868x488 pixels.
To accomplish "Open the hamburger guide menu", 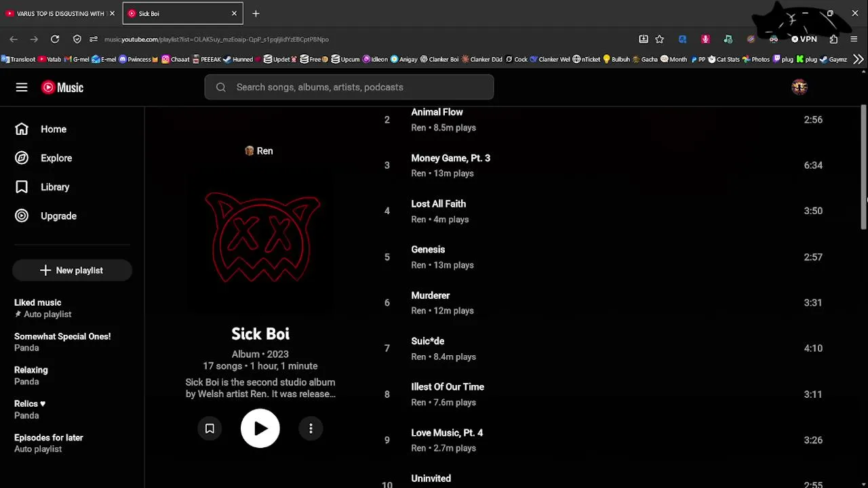I will [22, 87].
